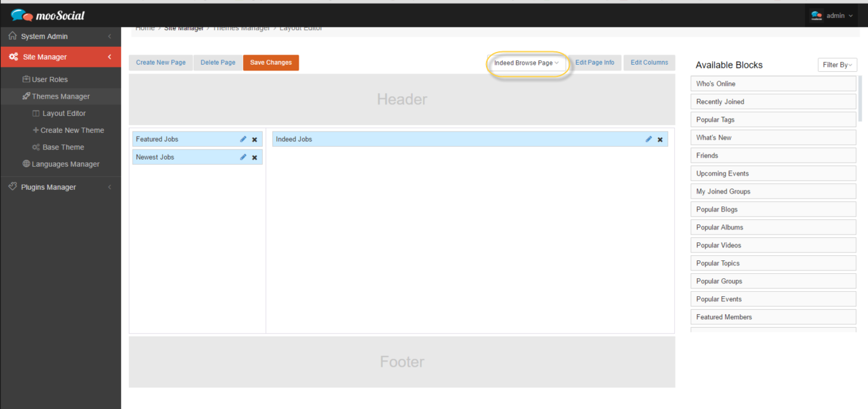The height and width of the screenshot is (409, 868).
Task: Select the Friends block
Action: point(773,156)
